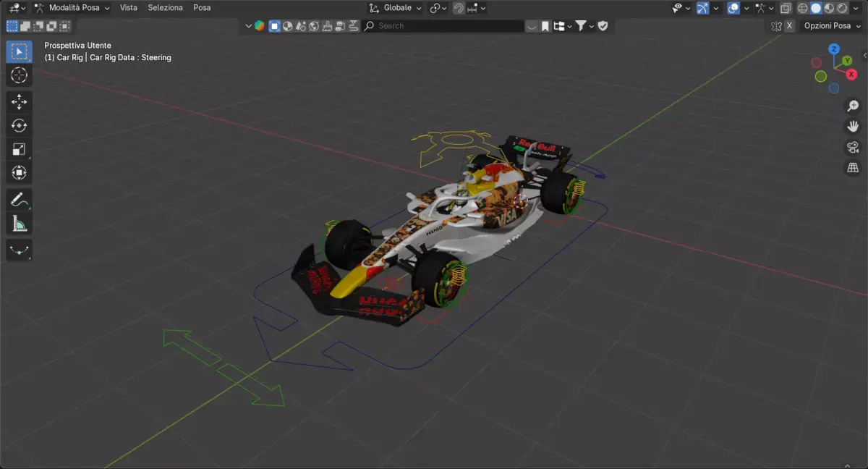The height and width of the screenshot is (469, 868).
Task: Switch to wireframe viewport shading
Action: pyautogui.click(x=802, y=8)
